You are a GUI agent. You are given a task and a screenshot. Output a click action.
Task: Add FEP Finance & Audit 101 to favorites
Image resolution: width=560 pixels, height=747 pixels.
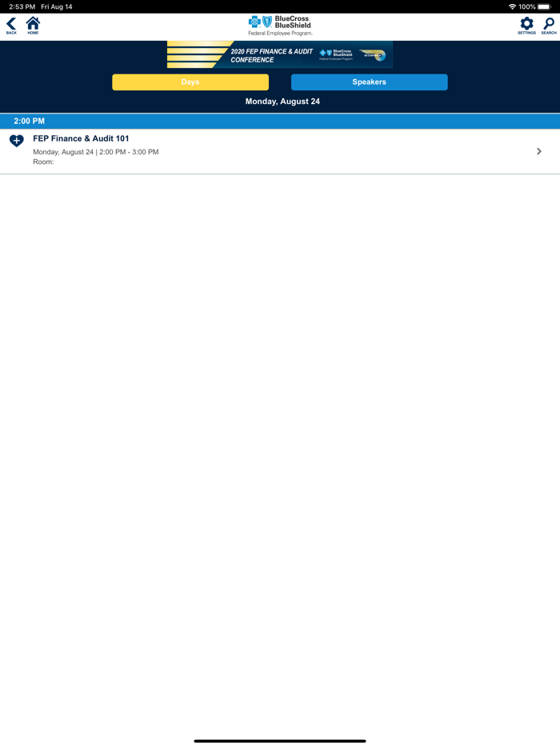pyautogui.click(x=17, y=141)
